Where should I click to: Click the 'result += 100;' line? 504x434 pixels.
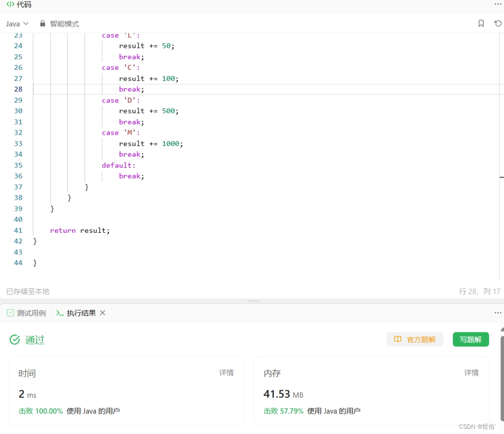pyautogui.click(x=149, y=79)
